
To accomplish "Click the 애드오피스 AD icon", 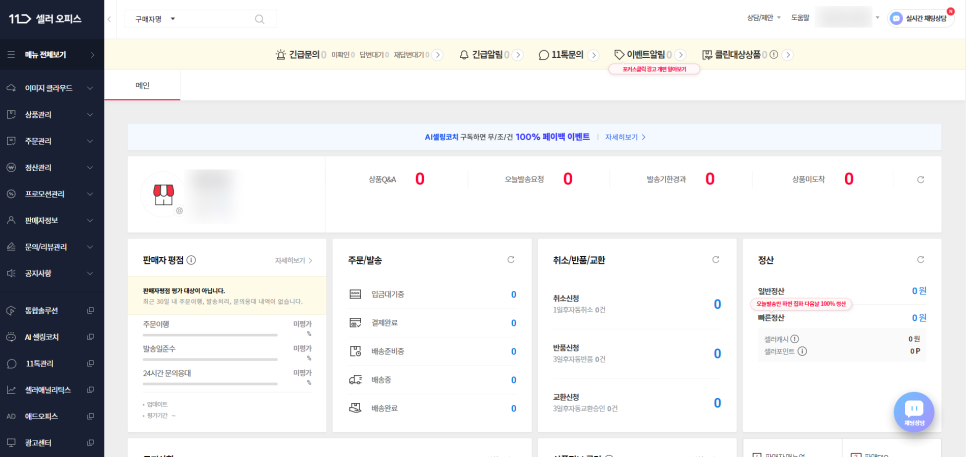I will click(x=10, y=416).
